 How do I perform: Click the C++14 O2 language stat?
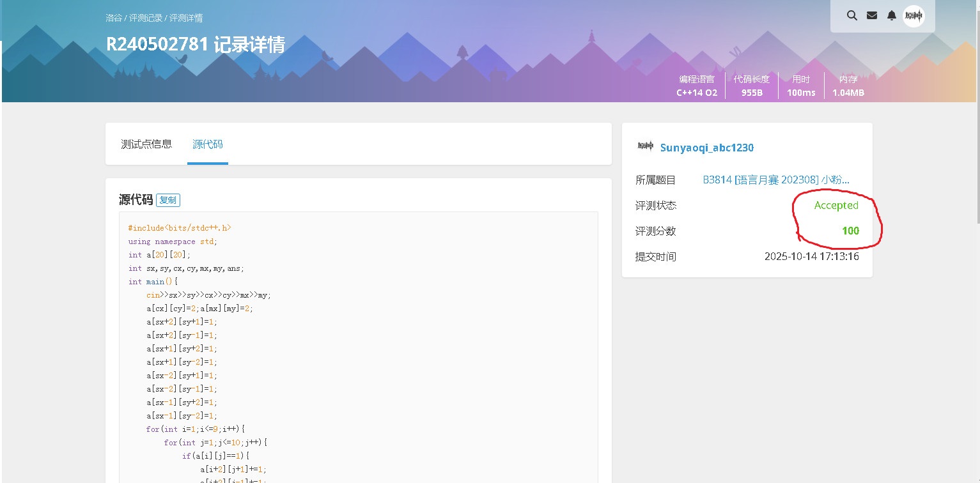point(697,93)
